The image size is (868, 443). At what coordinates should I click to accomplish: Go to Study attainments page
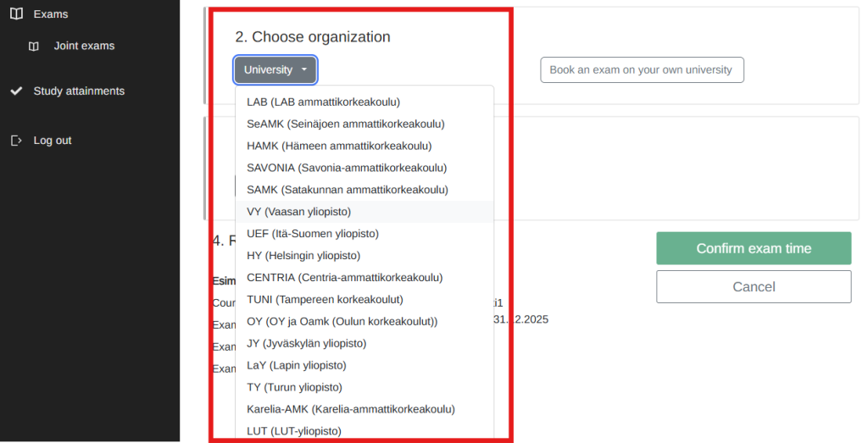[79, 91]
